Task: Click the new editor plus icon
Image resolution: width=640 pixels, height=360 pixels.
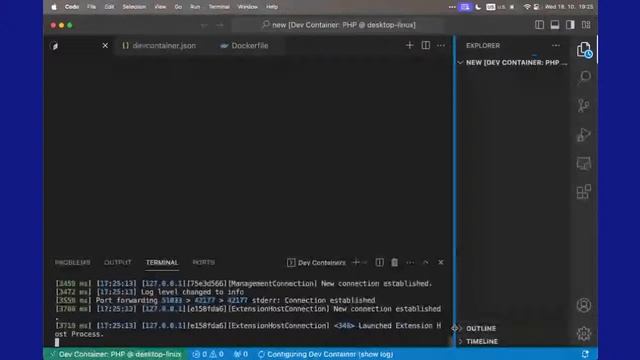Action: (409, 45)
